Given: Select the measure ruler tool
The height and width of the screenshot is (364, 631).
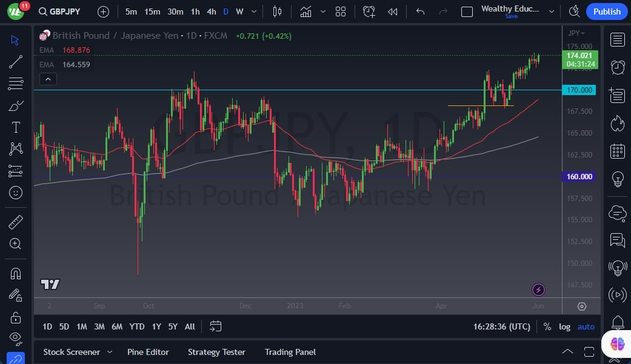Looking at the screenshot, I should click(15, 222).
